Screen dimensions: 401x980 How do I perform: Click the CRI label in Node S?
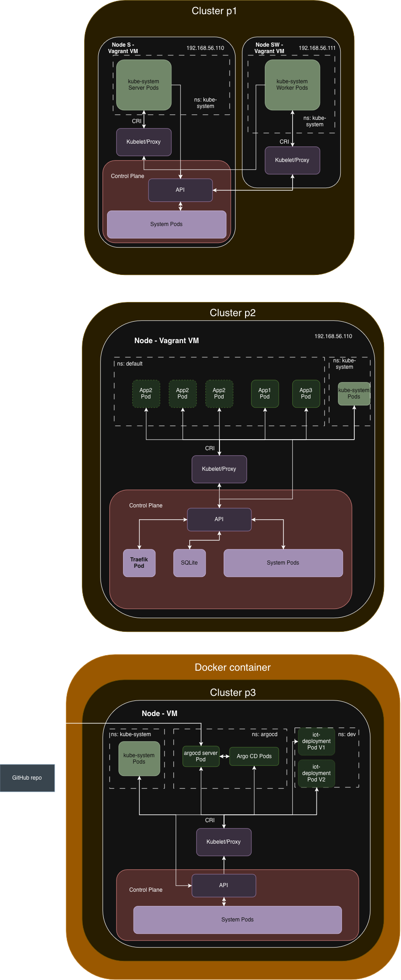[137, 121]
